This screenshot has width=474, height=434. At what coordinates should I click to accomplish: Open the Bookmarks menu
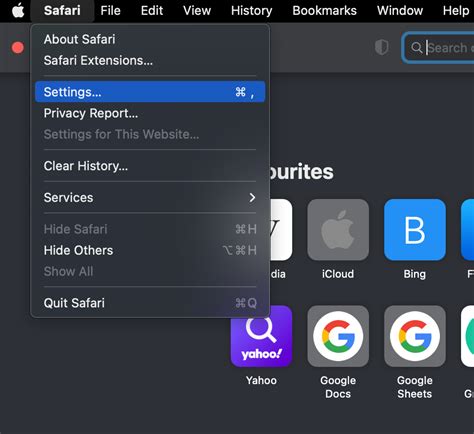pos(324,11)
